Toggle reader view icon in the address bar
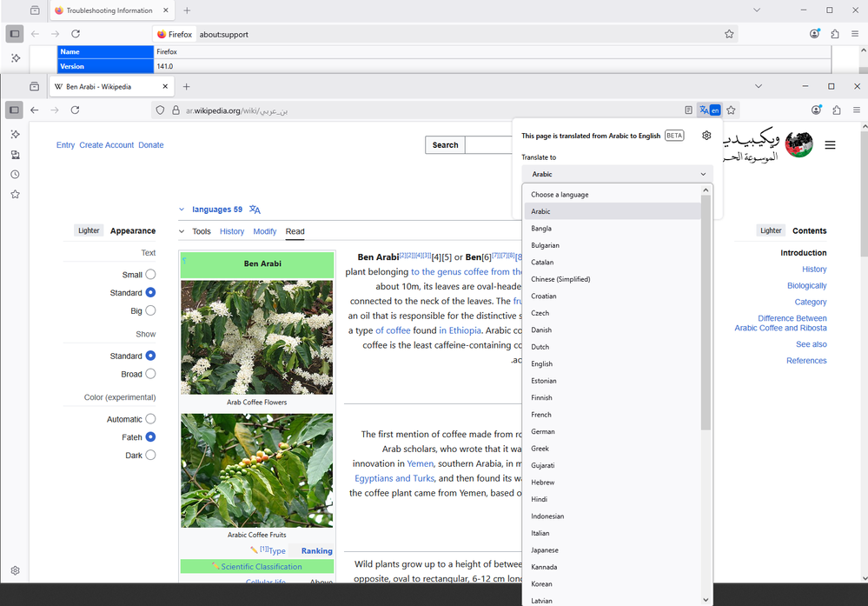 coord(688,110)
